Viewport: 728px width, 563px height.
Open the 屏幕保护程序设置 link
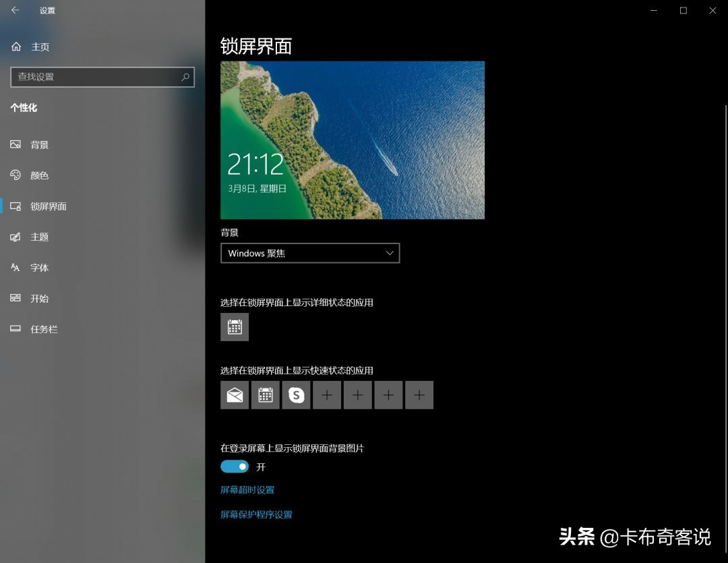point(256,514)
